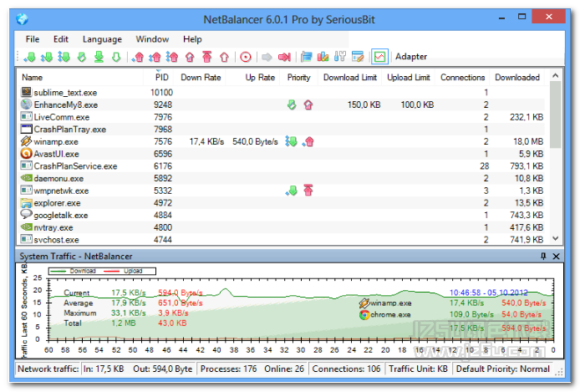This screenshot has height=392, width=580.
Task: Select the nvtray.exe process row
Action: click(x=282, y=227)
